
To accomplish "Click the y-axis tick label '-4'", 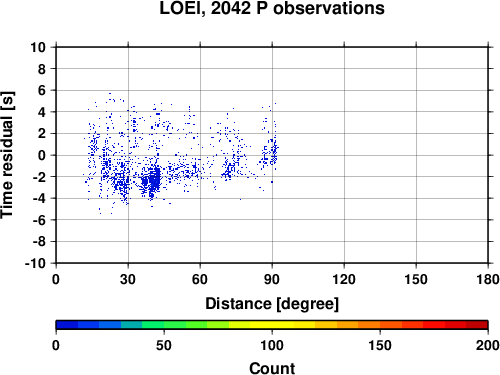I will pos(39,198).
